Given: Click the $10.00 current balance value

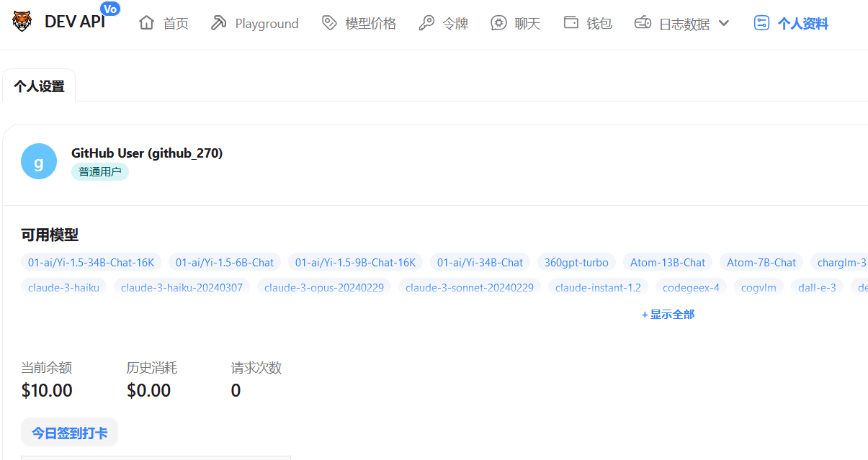Looking at the screenshot, I should (x=47, y=391).
